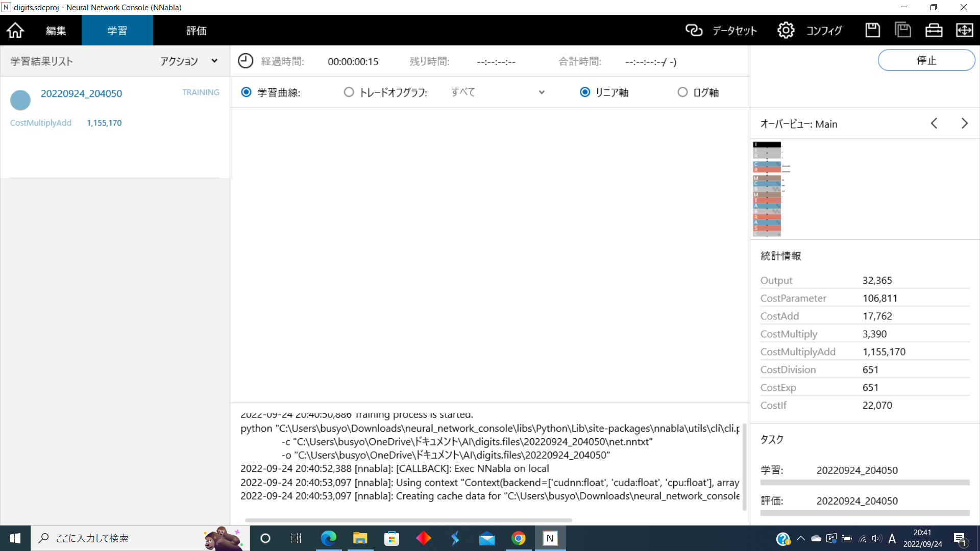Select the リニア軸 linear axis option

tap(585, 92)
